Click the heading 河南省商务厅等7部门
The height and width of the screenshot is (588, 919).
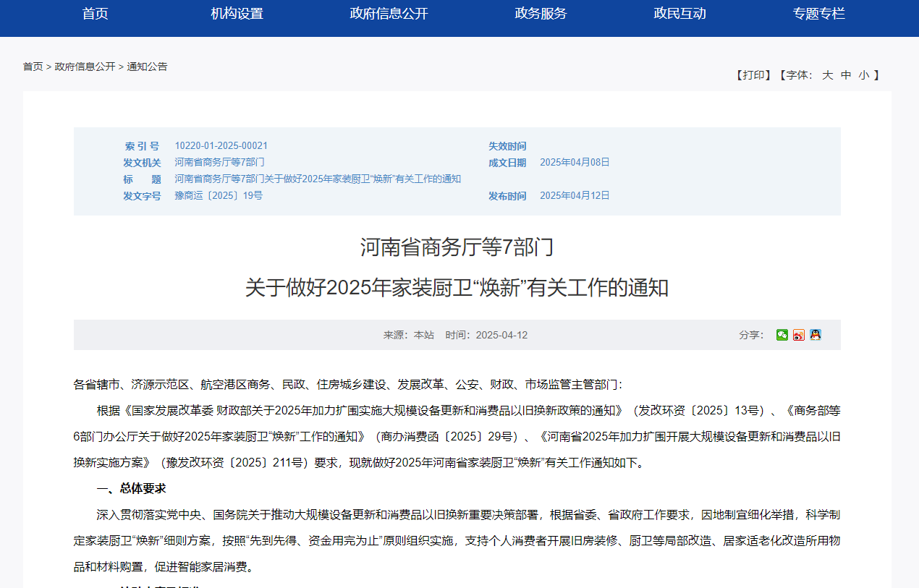pyautogui.click(x=457, y=247)
